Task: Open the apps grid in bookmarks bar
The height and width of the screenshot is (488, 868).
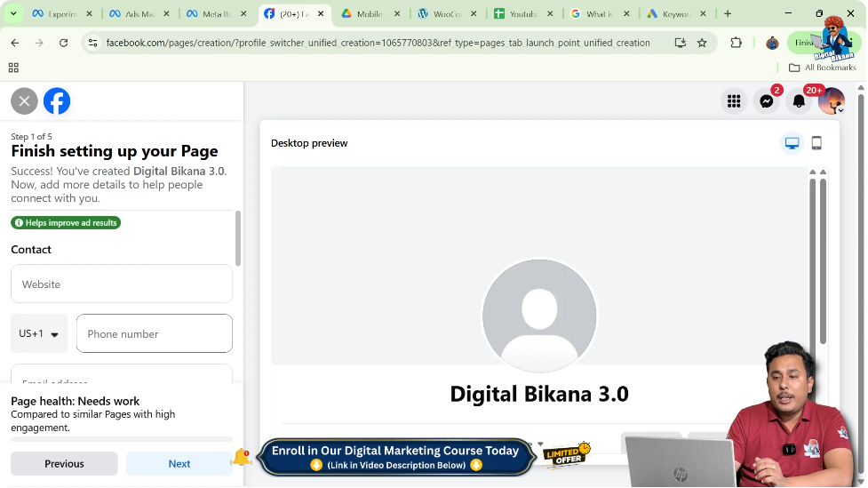Action: pyautogui.click(x=14, y=68)
